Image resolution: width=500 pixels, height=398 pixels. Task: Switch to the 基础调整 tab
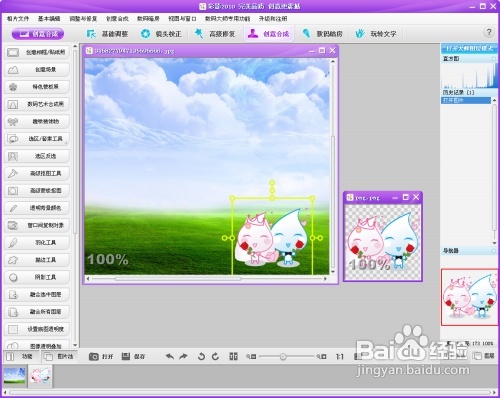[x=107, y=34]
